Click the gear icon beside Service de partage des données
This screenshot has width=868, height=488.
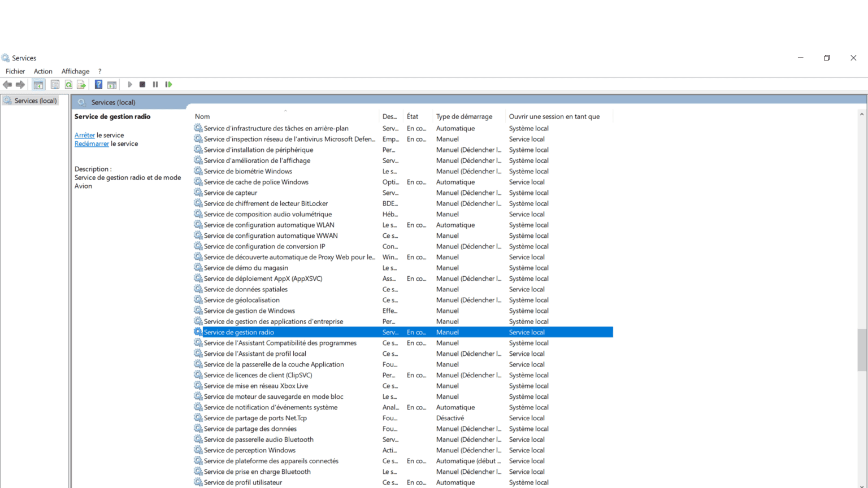(198, 429)
